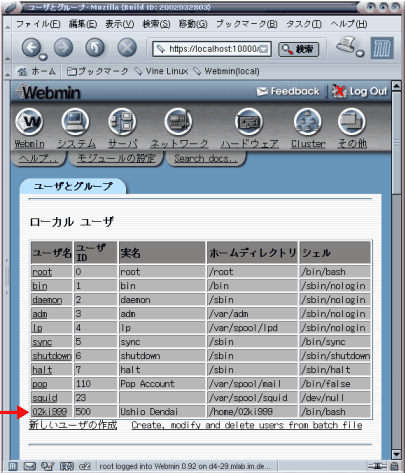Click the vertical scrollbar down arrow

[x=396, y=454]
